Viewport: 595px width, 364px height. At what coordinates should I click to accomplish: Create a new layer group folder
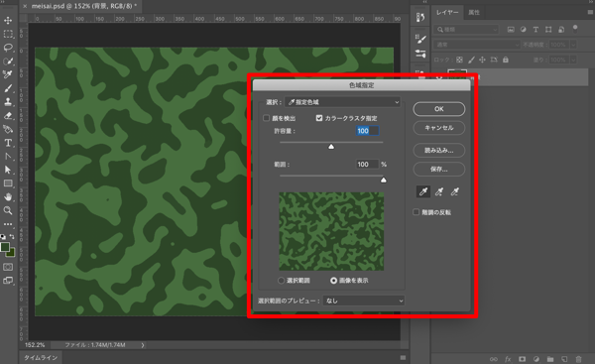(550, 359)
